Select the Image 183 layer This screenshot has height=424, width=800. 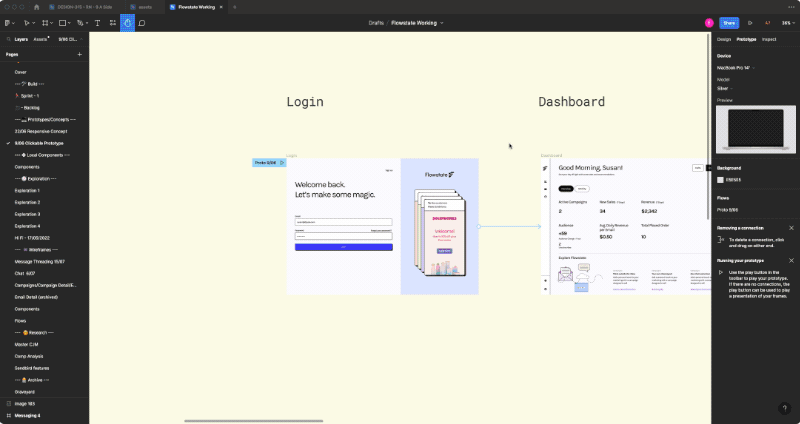point(24,404)
